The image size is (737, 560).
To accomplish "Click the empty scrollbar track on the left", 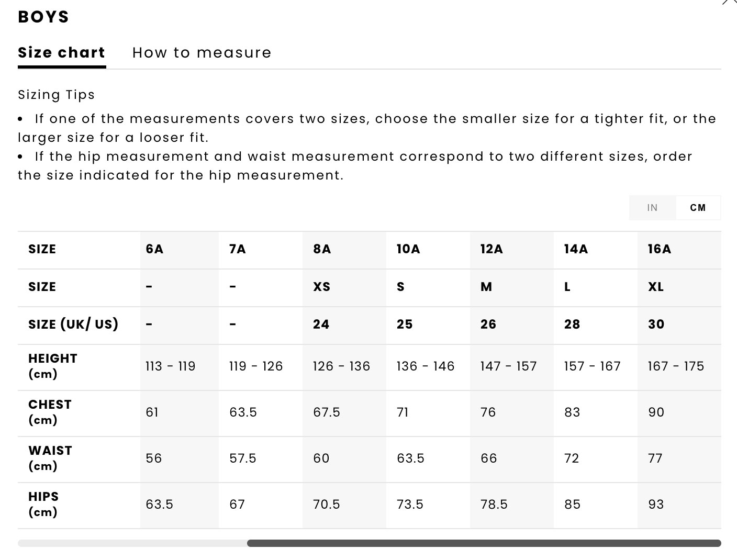I will [x=132, y=543].
